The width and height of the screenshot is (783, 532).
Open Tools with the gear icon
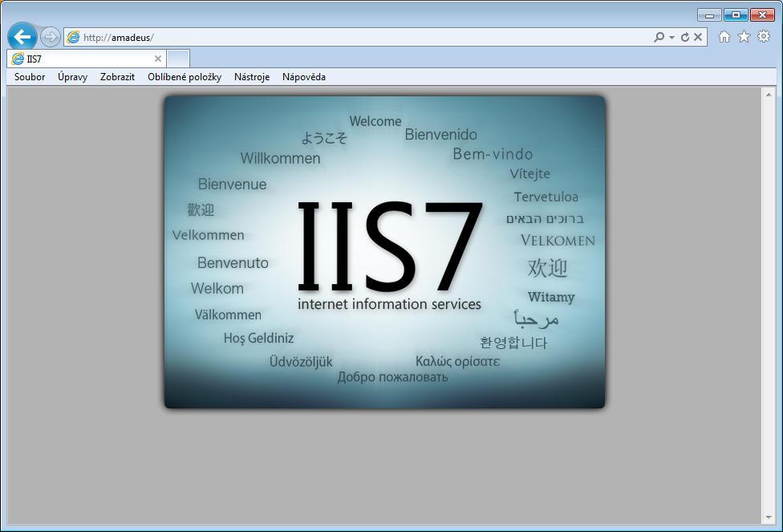764,36
